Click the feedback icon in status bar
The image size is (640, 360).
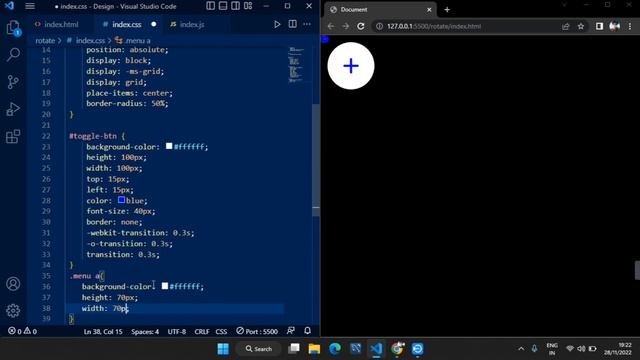tap(291, 331)
